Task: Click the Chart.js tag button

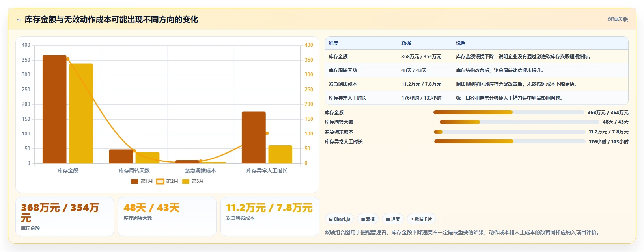Action: 340,219
